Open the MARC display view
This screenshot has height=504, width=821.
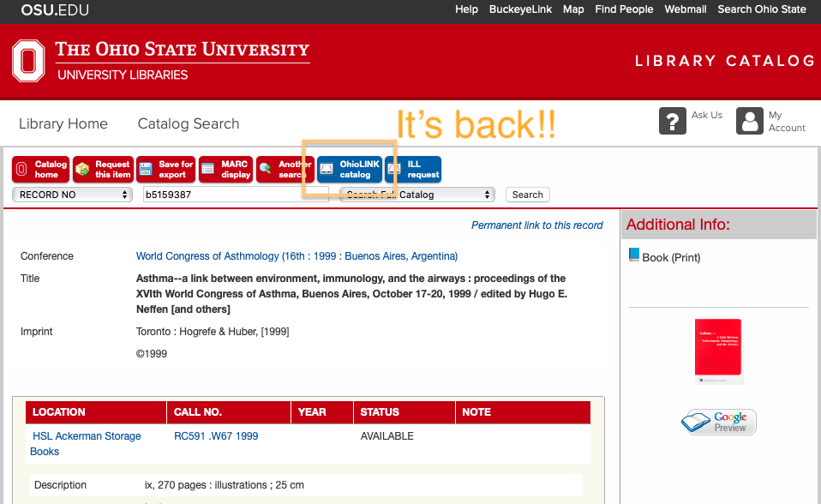coord(225,169)
